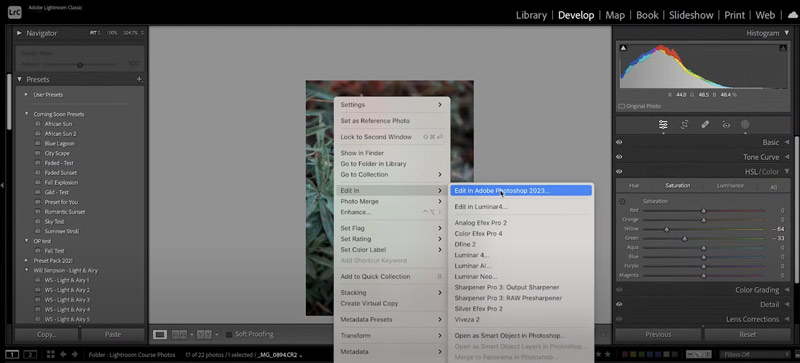Toggle HSL/Color panel visibility eye
800x363 pixels.
click(x=619, y=172)
